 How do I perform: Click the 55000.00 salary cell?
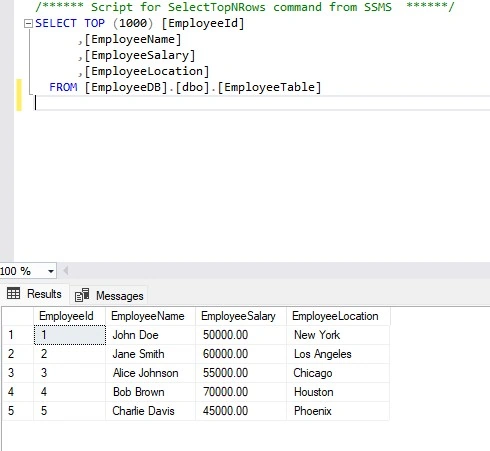(241, 373)
